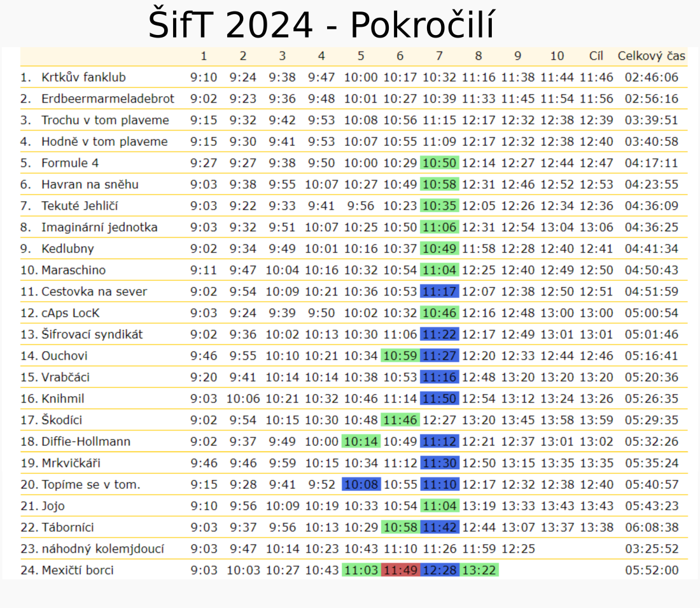This screenshot has height=608, width=700.
Task: Click the Imaginární jednotka team name
Action: pyautogui.click(x=99, y=227)
